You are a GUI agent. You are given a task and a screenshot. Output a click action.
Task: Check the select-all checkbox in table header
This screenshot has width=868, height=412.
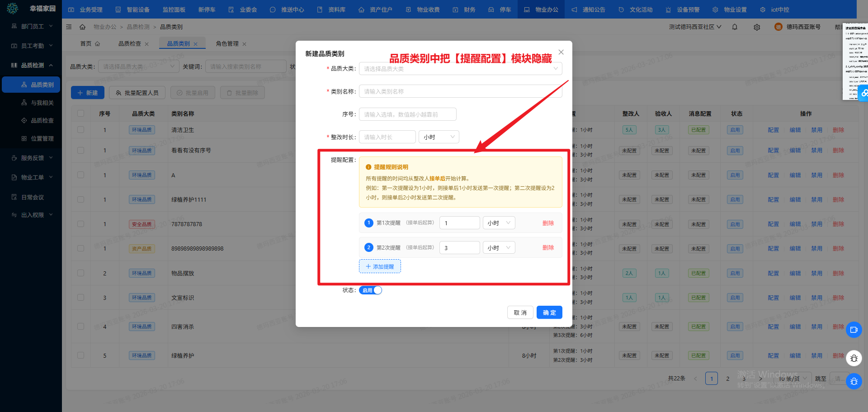80,114
